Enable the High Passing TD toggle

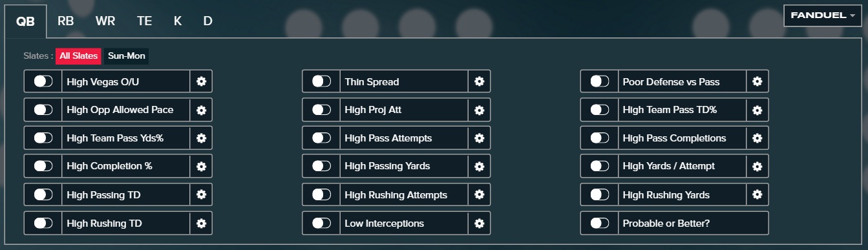(x=43, y=194)
